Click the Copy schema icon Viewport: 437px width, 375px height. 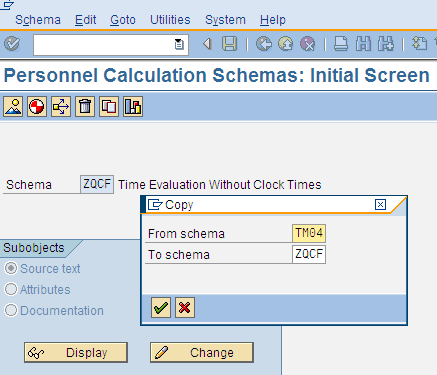coord(109,107)
